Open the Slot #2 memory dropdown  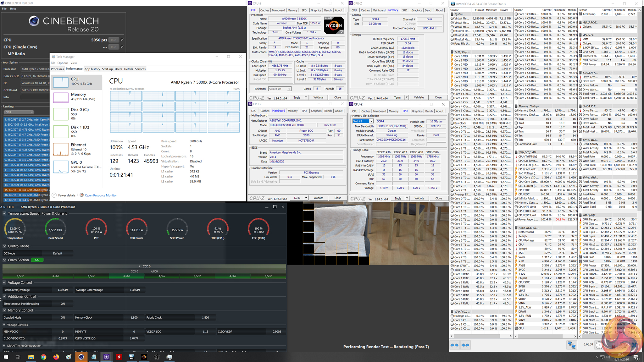point(371,121)
